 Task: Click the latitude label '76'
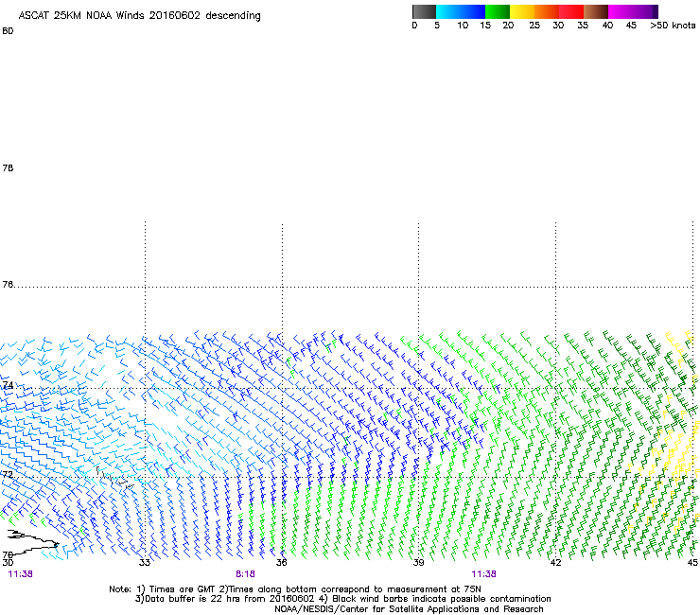8,285
